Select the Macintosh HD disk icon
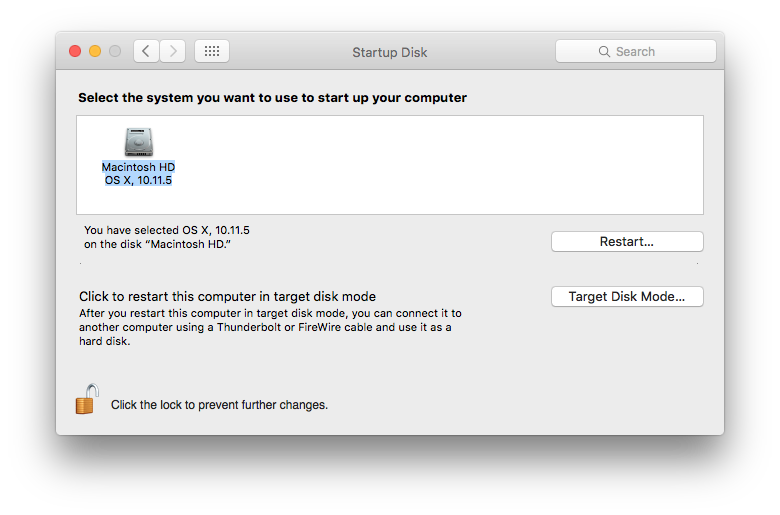Screen dimensions: 780x515 point(138,142)
